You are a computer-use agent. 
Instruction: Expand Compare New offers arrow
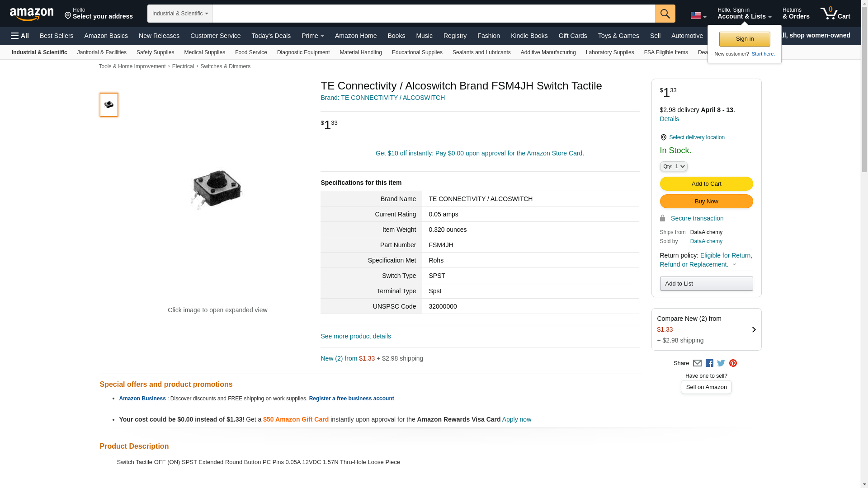[x=754, y=330]
